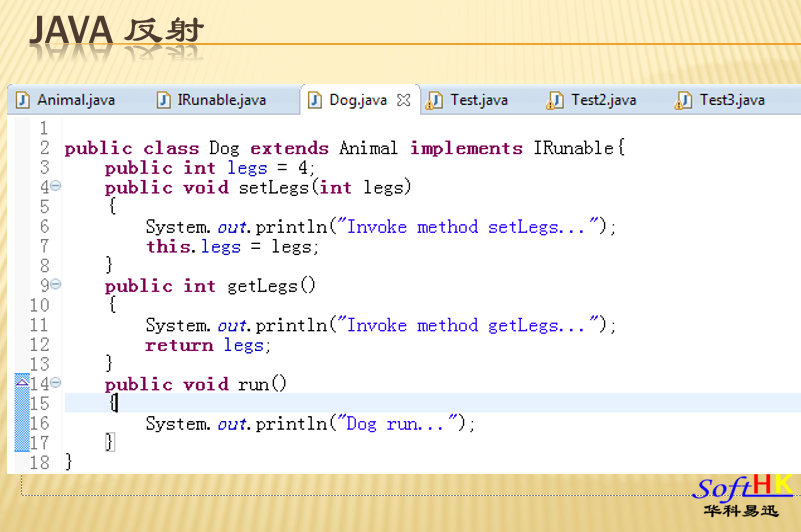The height and width of the screenshot is (532, 801).
Task: Click the "Invoke method setLegs..." string
Action: [468, 227]
